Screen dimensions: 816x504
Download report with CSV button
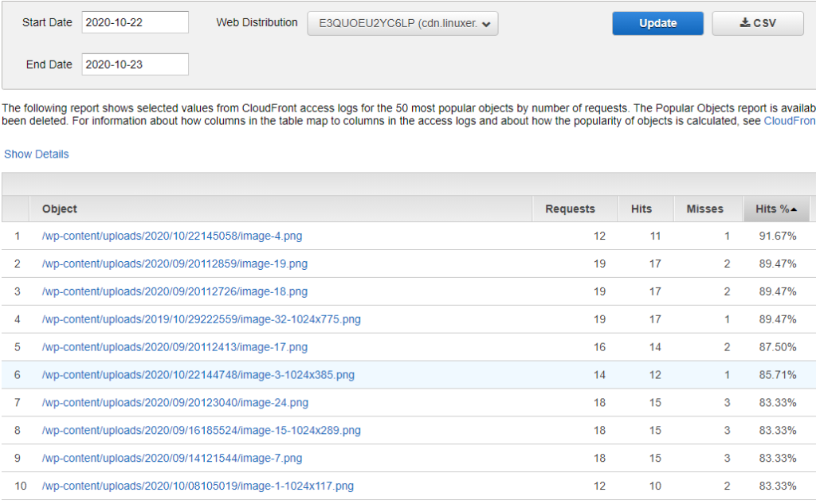point(757,24)
